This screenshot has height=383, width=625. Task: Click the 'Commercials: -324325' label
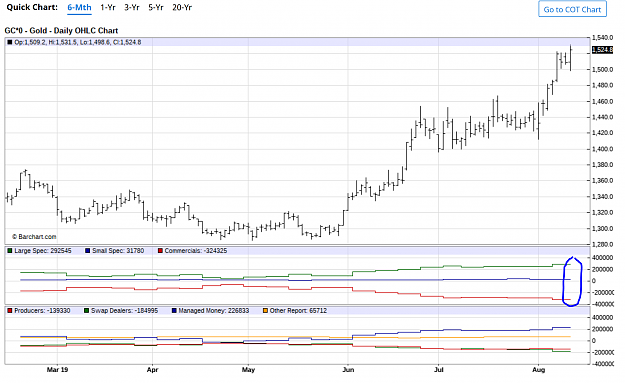(x=196, y=251)
